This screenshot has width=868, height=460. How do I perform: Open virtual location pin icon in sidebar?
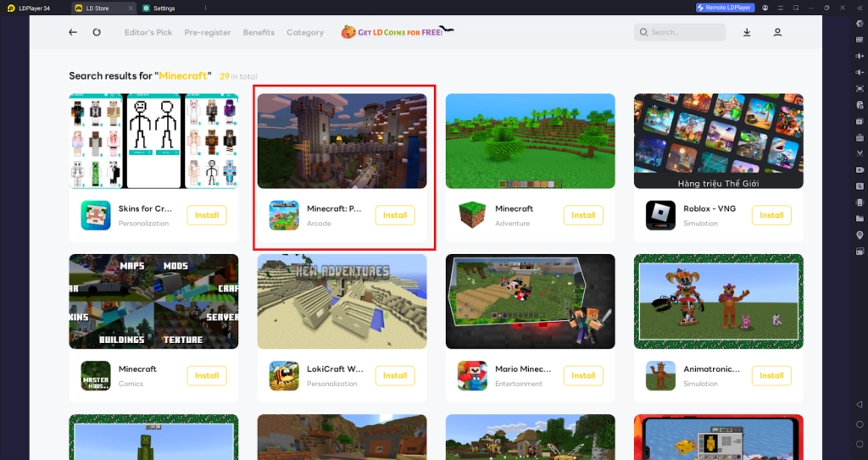[860, 236]
